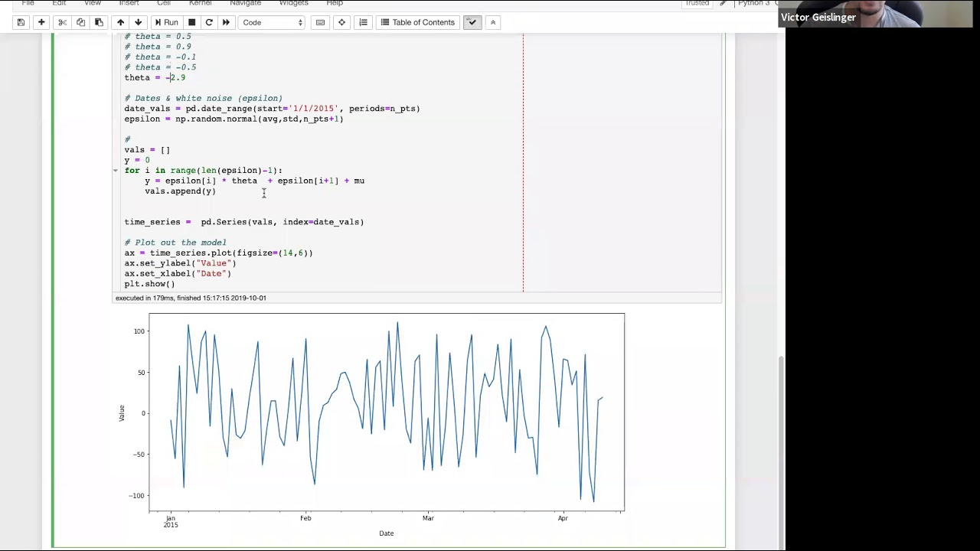Open the Cell menu
Image resolution: width=980 pixels, height=551 pixels.
(164, 3)
